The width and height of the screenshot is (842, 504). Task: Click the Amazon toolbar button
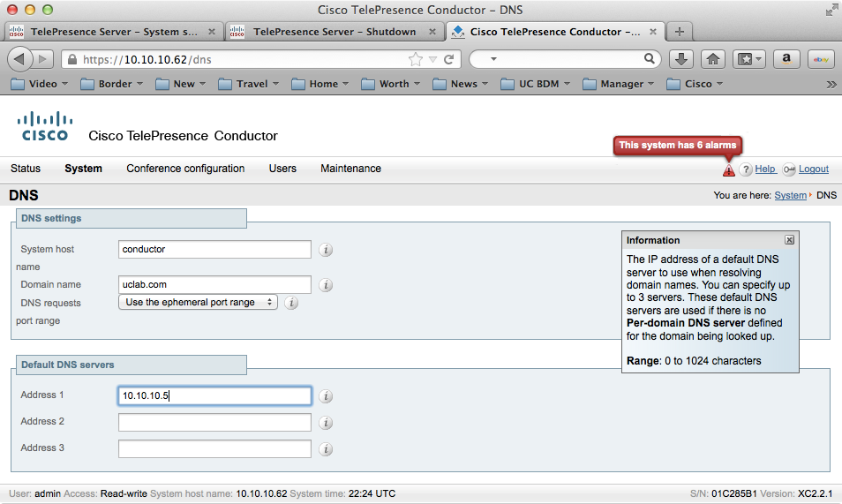click(x=786, y=59)
